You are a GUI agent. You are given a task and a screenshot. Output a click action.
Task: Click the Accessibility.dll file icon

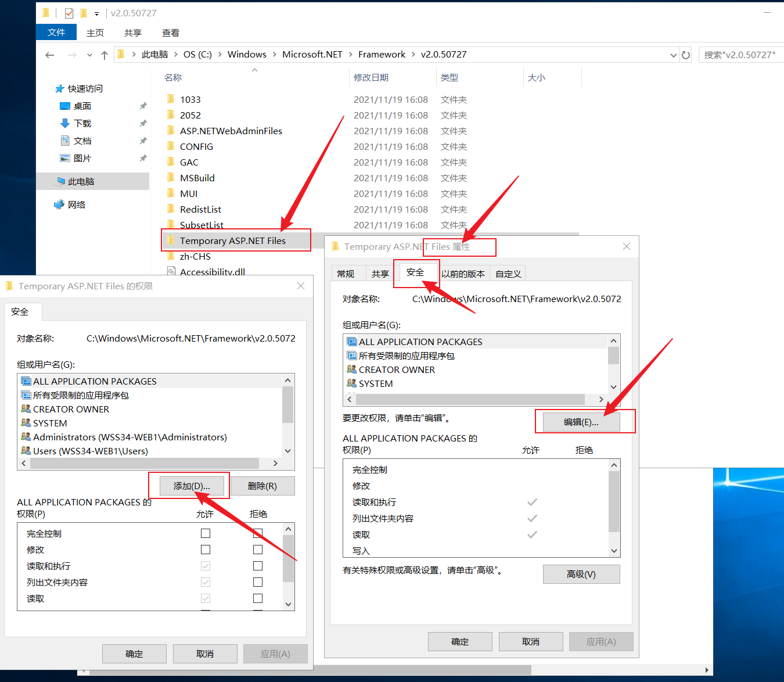coord(171,271)
